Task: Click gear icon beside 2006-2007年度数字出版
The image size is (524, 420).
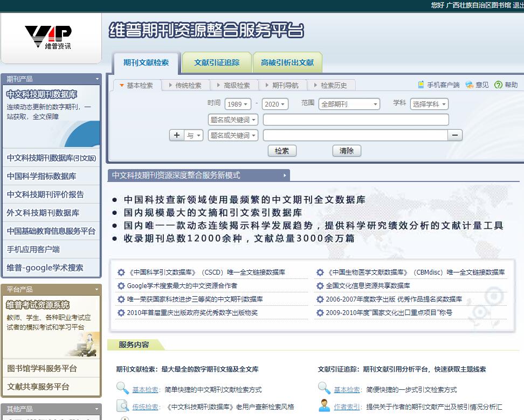Action: click(320, 299)
